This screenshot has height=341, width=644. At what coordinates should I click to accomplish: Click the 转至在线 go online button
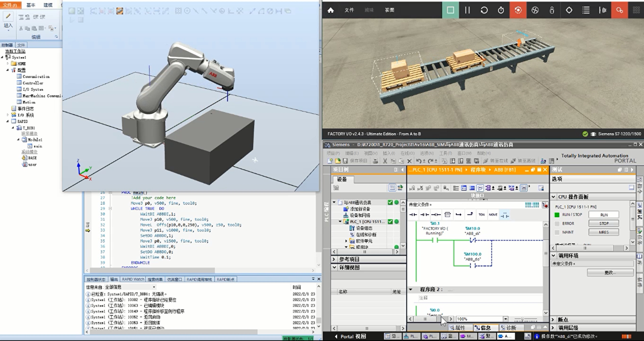(x=495, y=161)
